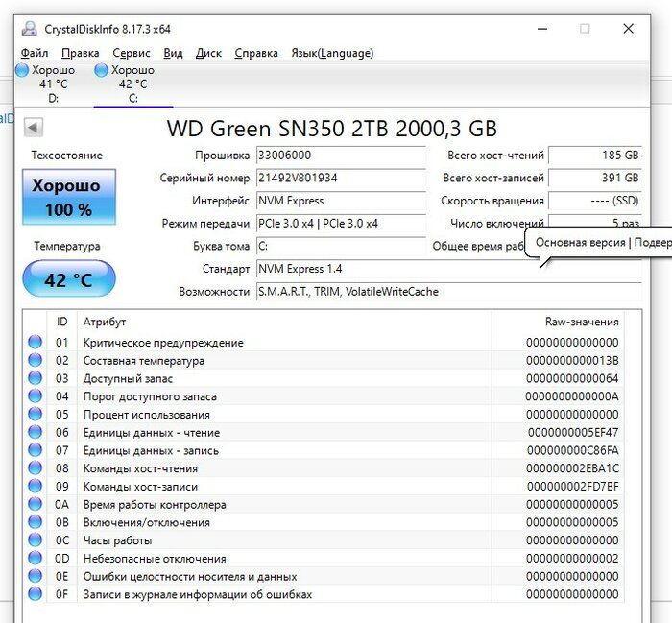Open the Правка menu
Viewport: 672px width, 623px height.
[x=80, y=53]
